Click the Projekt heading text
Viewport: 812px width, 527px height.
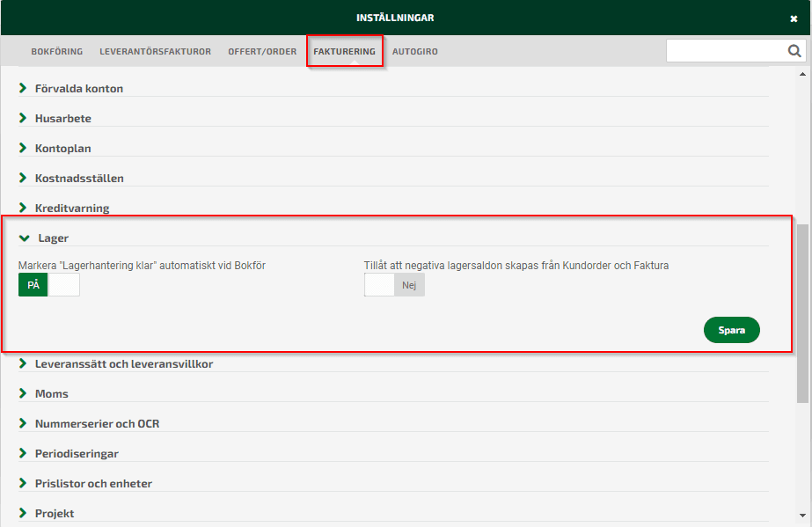55,514
